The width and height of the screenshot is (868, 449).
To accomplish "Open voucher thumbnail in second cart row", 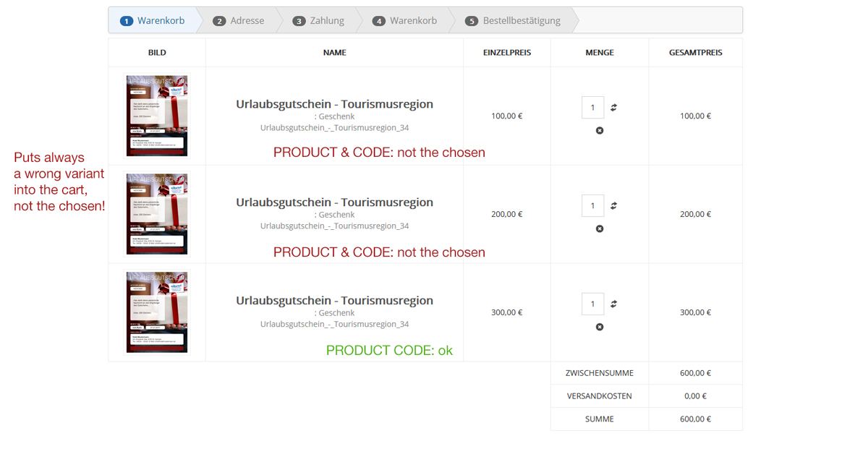I will pyautogui.click(x=157, y=214).
